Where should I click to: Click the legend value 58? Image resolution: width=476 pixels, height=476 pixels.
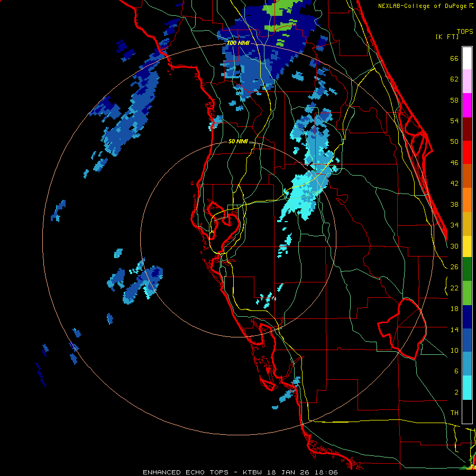(x=454, y=100)
